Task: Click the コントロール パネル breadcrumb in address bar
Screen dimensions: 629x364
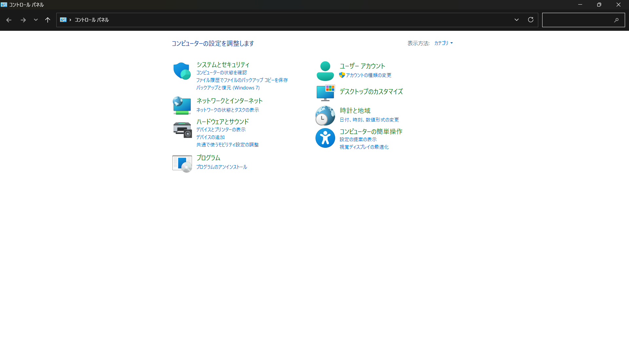Action: pos(91,20)
